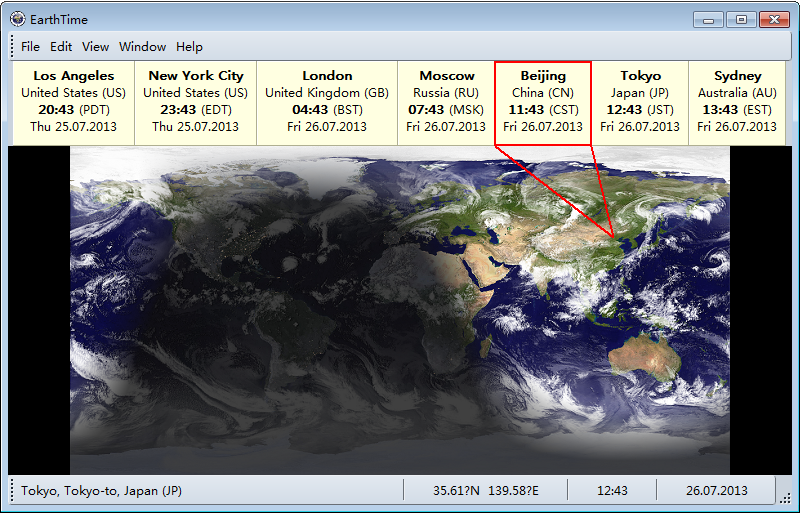The image size is (801, 514).
Task: Select the New York City clock panel
Action: [x=196, y=102]
